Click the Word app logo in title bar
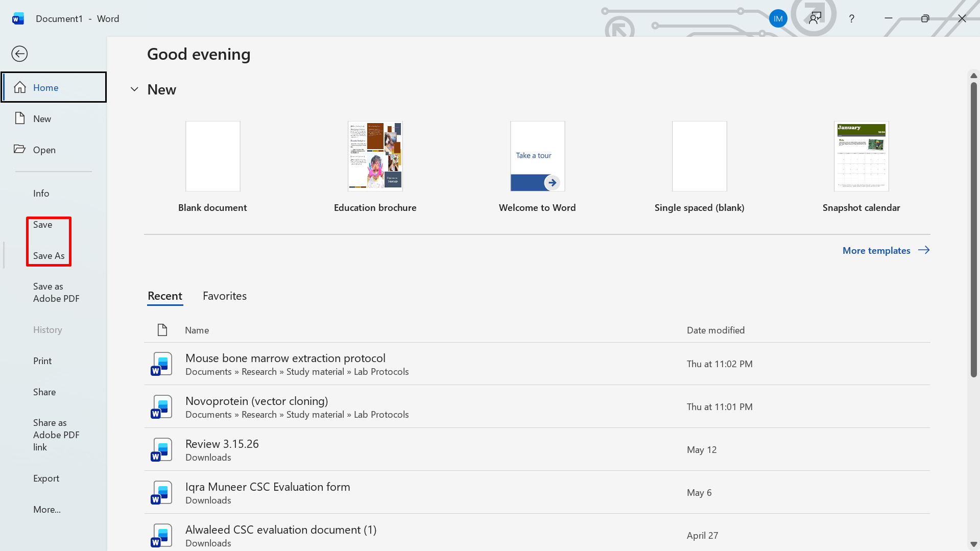The width and height of the screenshot is (980, 551). (18, 18)
